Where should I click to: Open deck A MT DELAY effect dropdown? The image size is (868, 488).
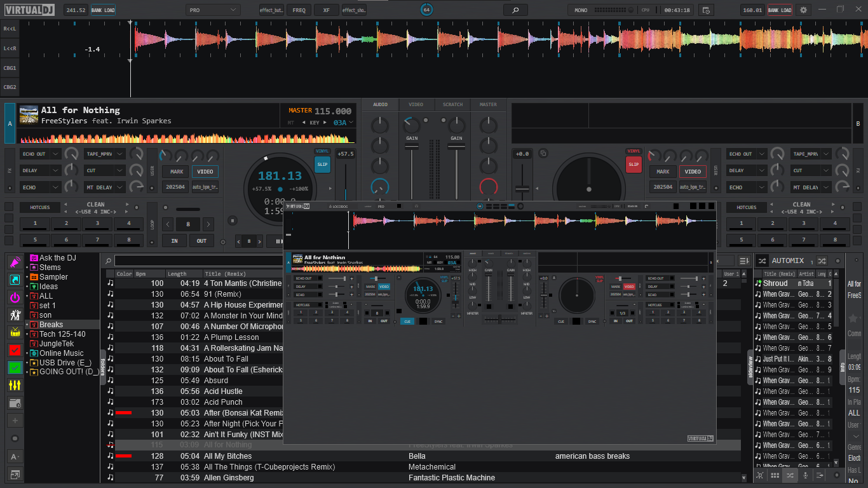click(x=105, y=187)
